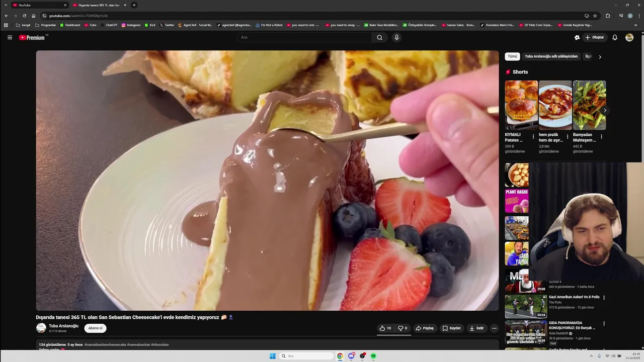Click the address bar URL
Screen dimensions: 644x362
[78, 16]
